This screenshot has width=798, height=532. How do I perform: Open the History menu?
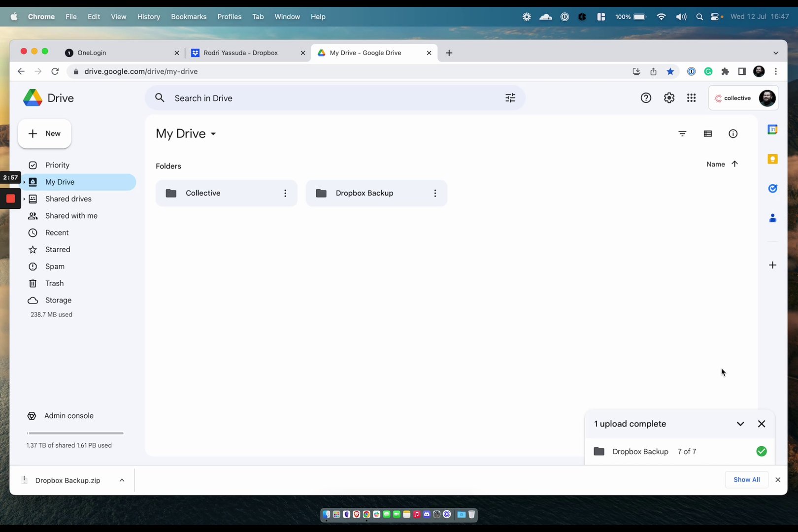click(x=149, y=17)
